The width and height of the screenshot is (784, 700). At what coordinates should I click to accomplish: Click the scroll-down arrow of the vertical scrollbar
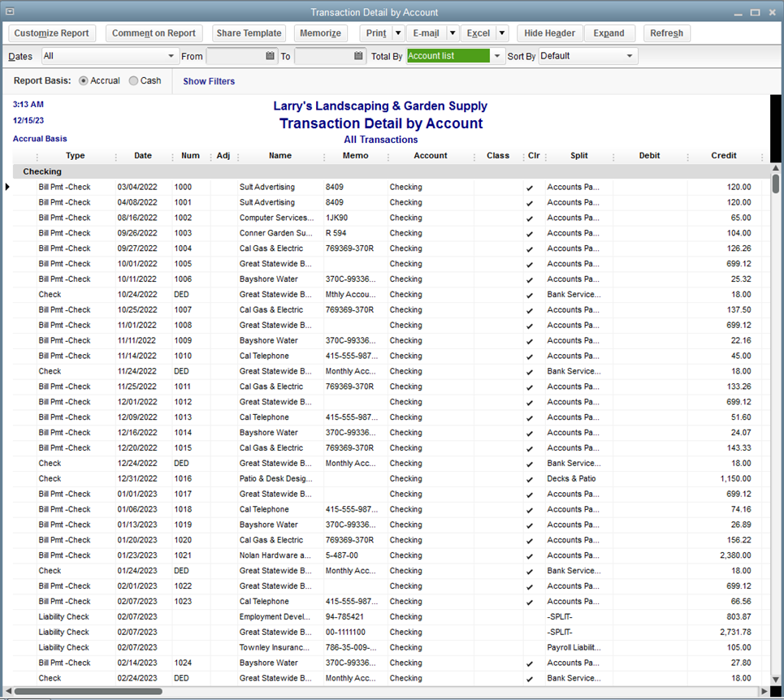point(776,680)
